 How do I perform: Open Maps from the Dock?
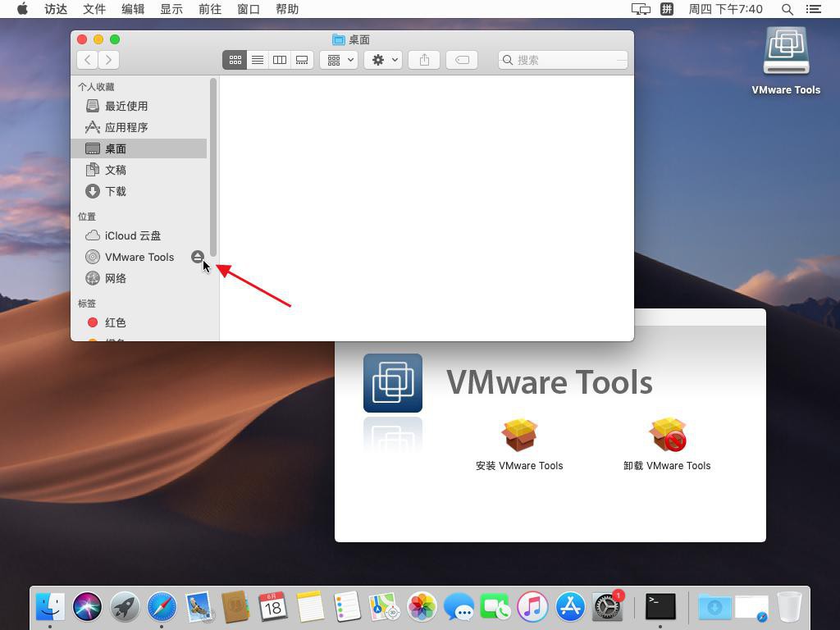click(385, 607)
